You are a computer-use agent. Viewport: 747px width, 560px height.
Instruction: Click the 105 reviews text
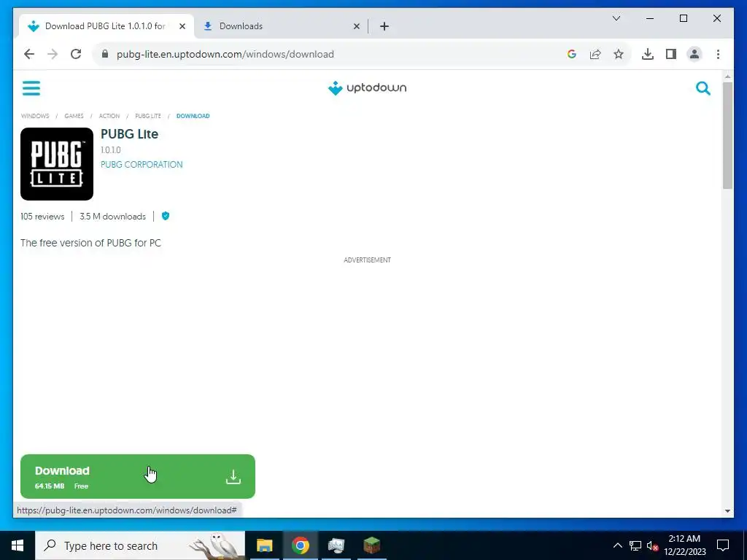(x=42, y=216)
